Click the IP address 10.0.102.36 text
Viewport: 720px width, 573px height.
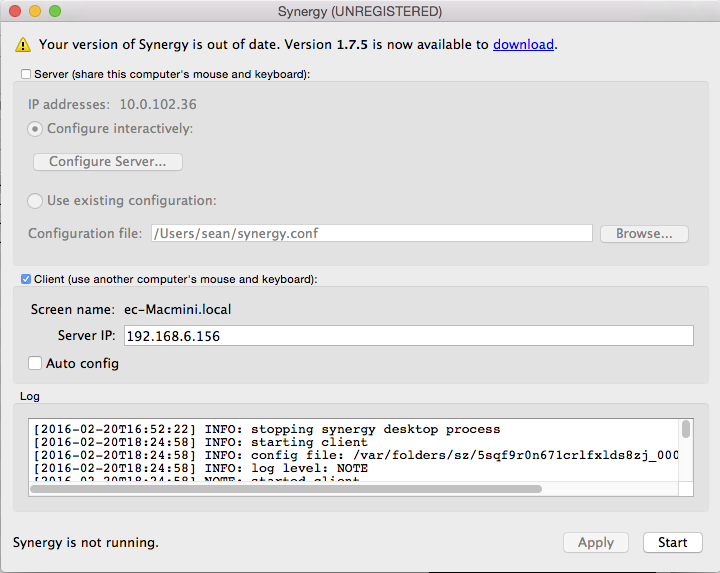click(158, 105)
